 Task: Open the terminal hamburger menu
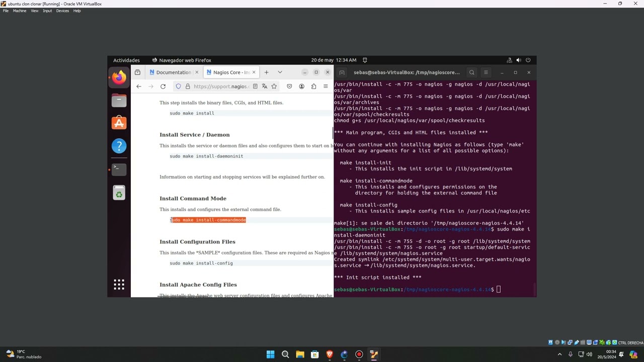486,72
